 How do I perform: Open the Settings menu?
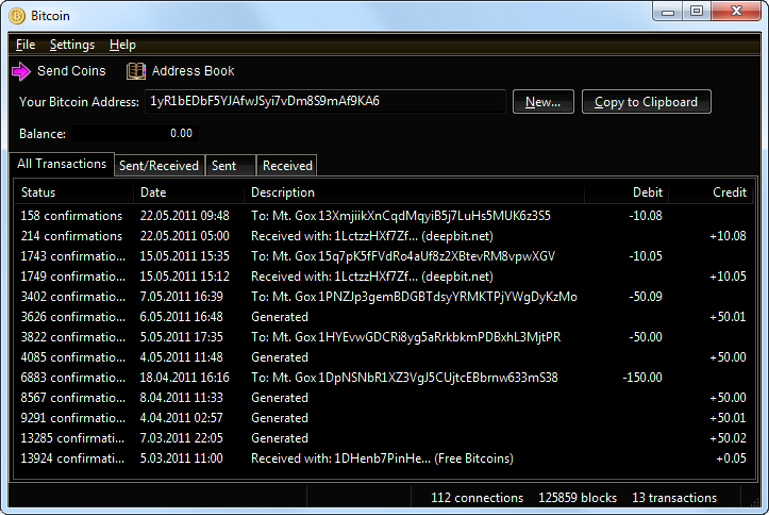click(x=72, y=45)
